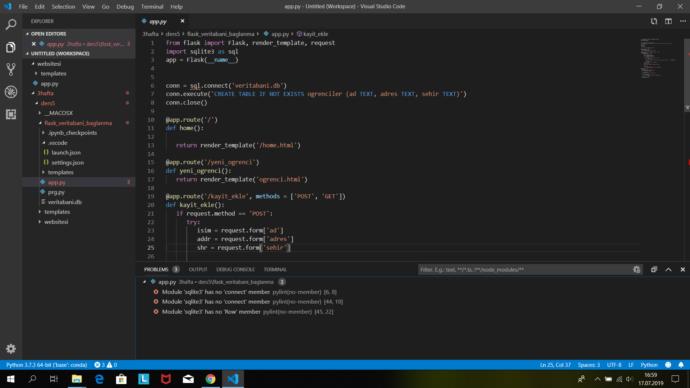This screenshot has width=690, height=388.
Task: Click kayit_ekle in the breadcrumb
Action: (316, 34)
